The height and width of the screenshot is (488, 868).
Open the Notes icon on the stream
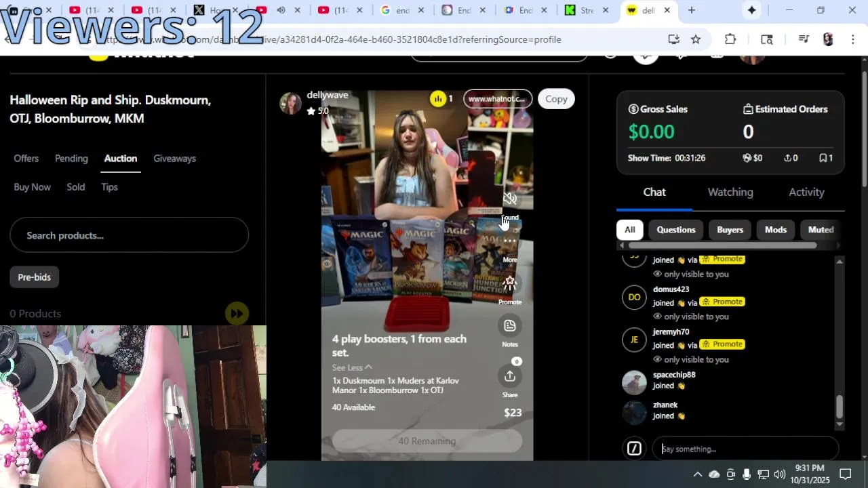pos(510,326)
